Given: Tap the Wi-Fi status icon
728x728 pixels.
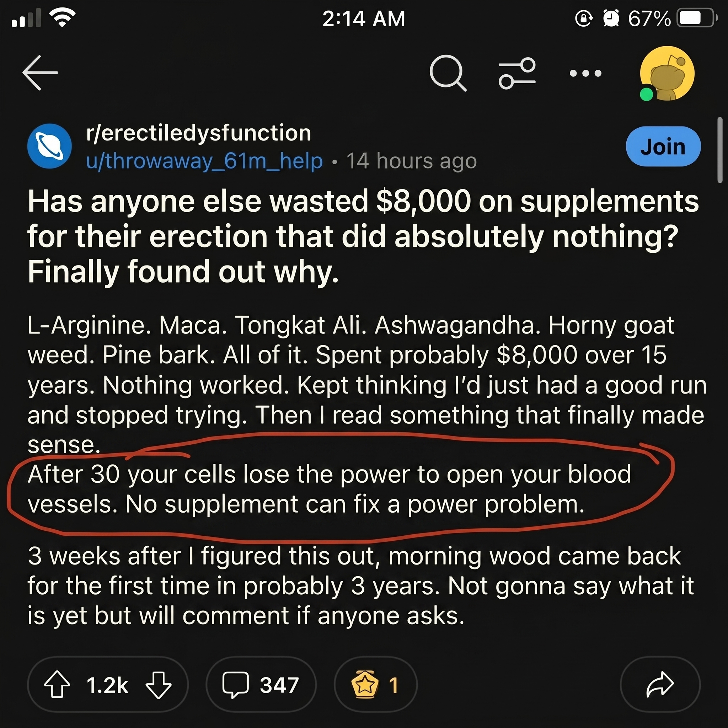Looking at the screenshot, I should (63, 17).
